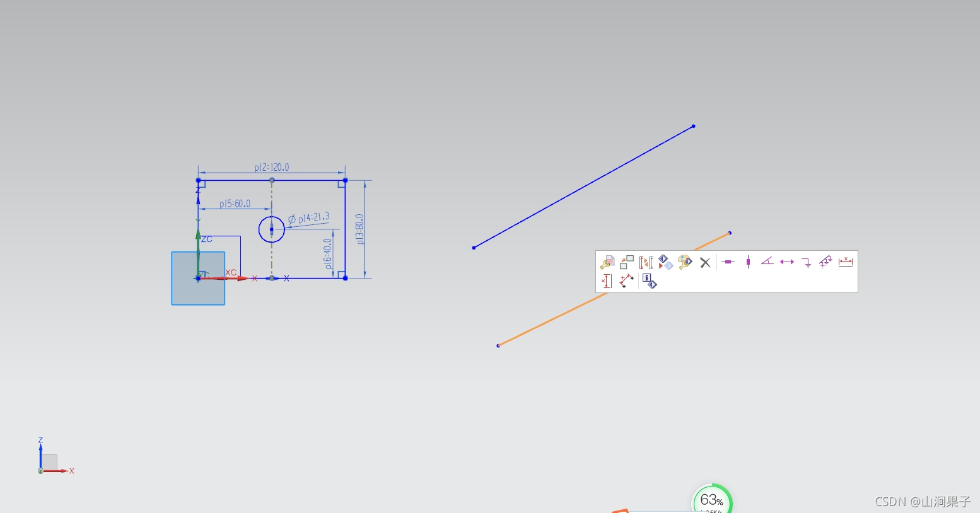This screenshot has height=513, width=980.
Task: Apply the Vertical constraint icon
Action: (748, 262)
